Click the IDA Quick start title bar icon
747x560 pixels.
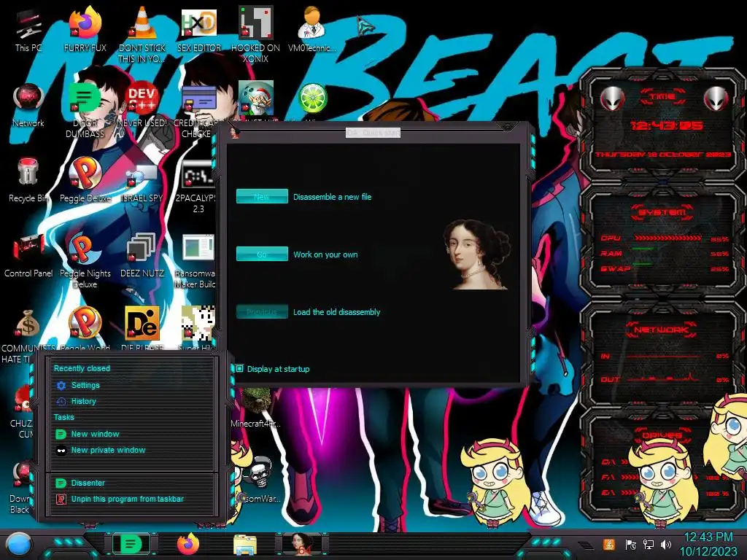234,133
